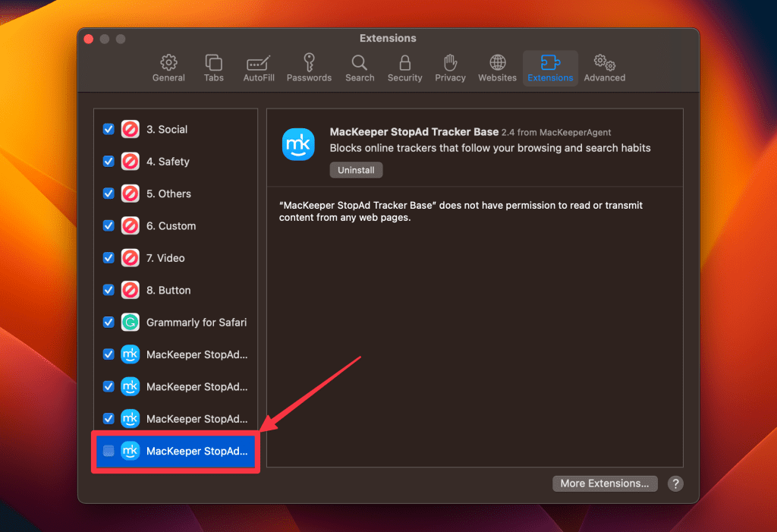Select the 8. Button list entry

click(176, 290)
